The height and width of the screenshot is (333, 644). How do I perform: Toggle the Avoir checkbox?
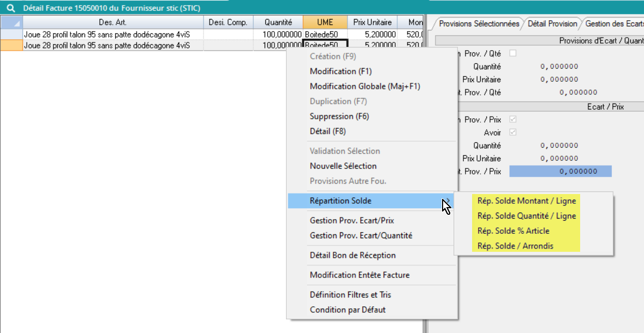pos(512,132)
